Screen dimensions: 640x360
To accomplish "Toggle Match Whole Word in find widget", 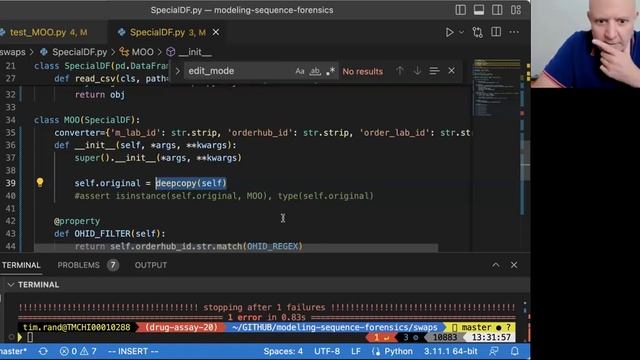I will pos(315,71).
